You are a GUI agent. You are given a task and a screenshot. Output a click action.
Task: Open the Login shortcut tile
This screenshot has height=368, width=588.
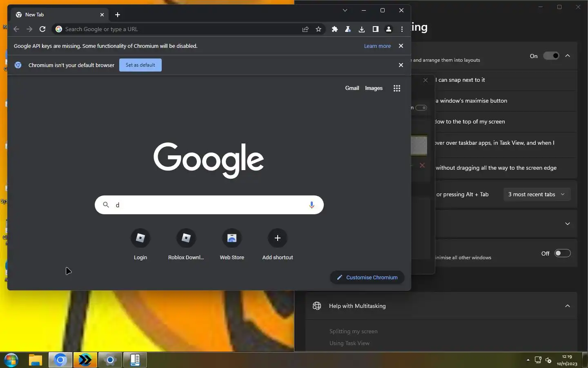tap(140, 245)
